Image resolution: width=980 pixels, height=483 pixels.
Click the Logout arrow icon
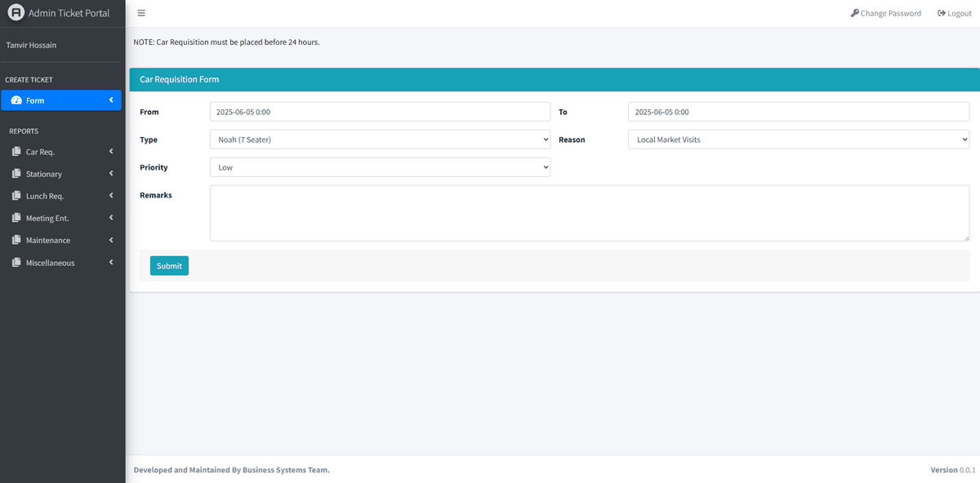coord(942,13)
